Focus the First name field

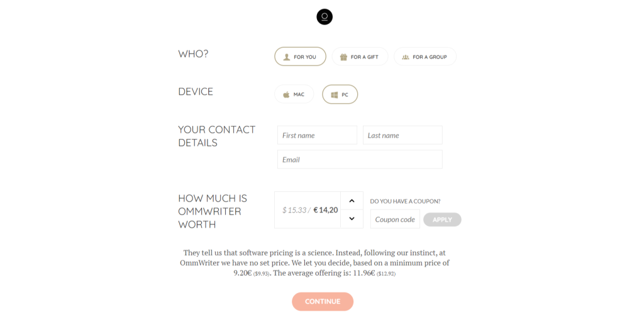317,135
